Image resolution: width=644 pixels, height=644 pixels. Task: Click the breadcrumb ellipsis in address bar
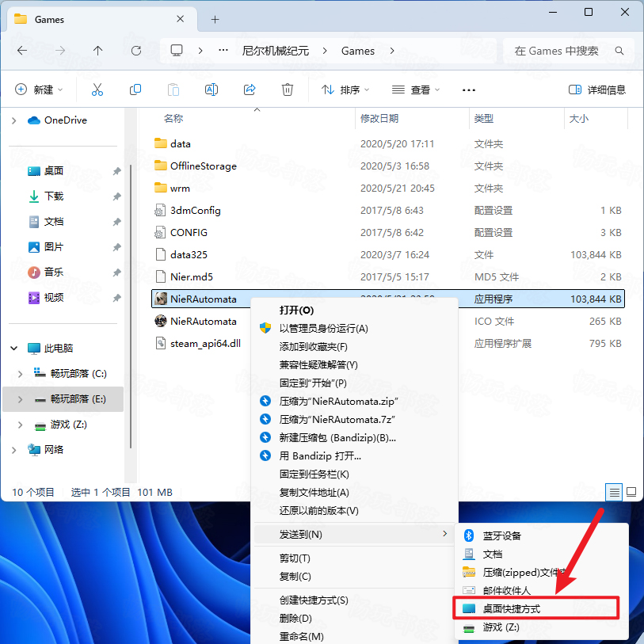(223, 50)
